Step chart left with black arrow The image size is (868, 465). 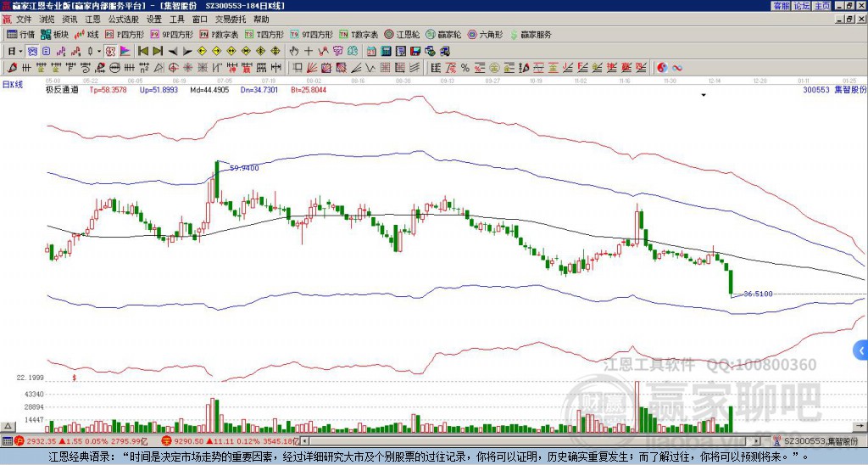172,52
